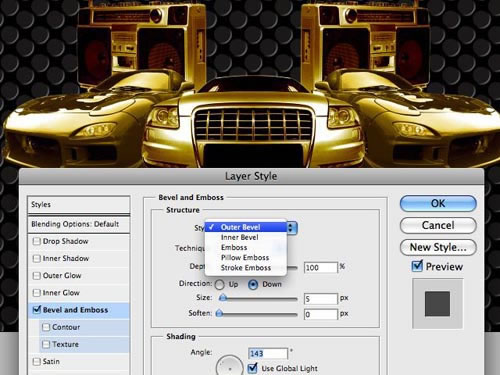The width and height of the screenshot is (500, 375).
Task: Open the New Style... dialog
Action: pos(438,247)
